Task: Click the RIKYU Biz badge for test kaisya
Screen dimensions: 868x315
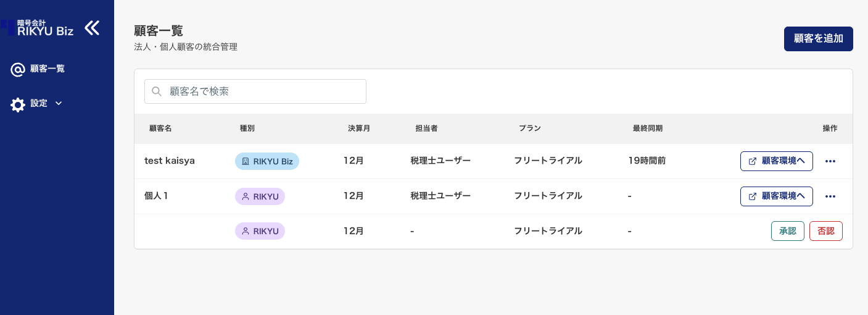Action: (x=267, y=161)
